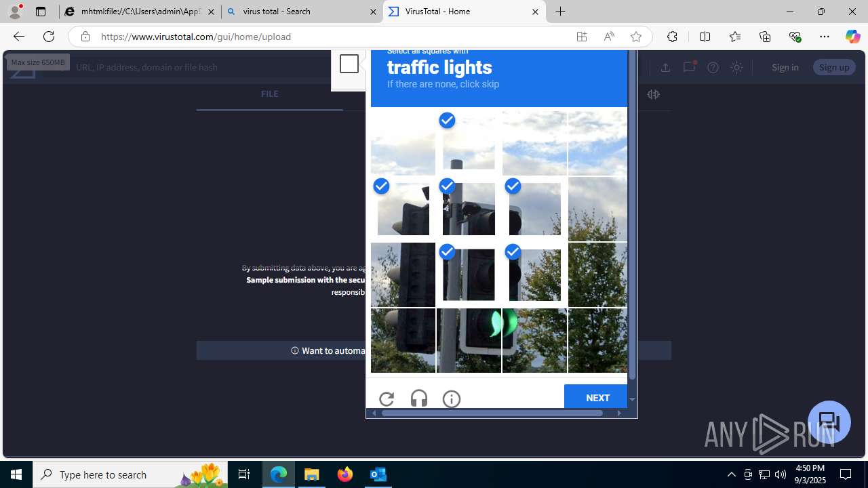
Task: Open the VirusTotal help question mark icon
Action: (713, 67)
